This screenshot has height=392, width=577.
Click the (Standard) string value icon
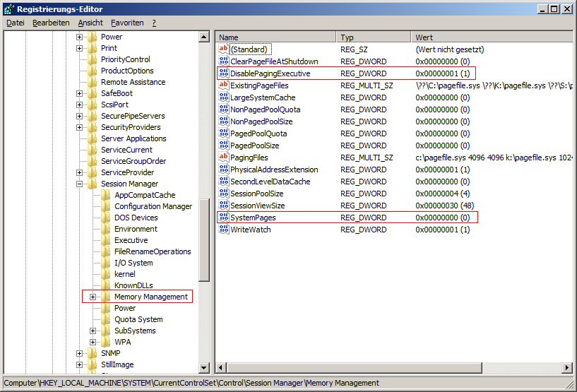tap(224, 49)
